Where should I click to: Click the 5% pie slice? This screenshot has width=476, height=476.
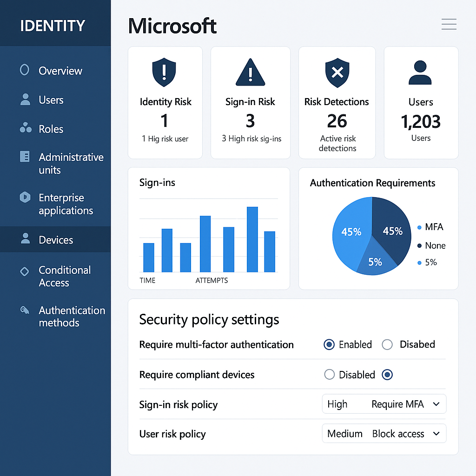[x=376, y=263]
